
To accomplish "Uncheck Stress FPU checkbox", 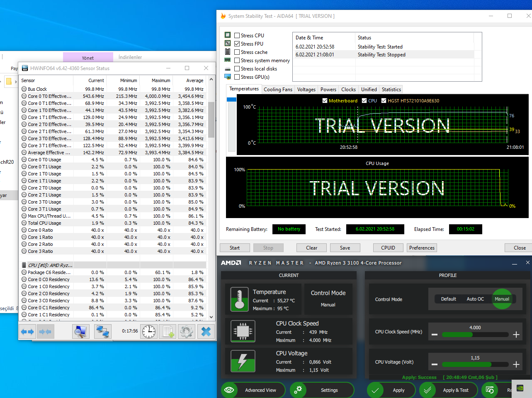I will (x=237, y=44).
